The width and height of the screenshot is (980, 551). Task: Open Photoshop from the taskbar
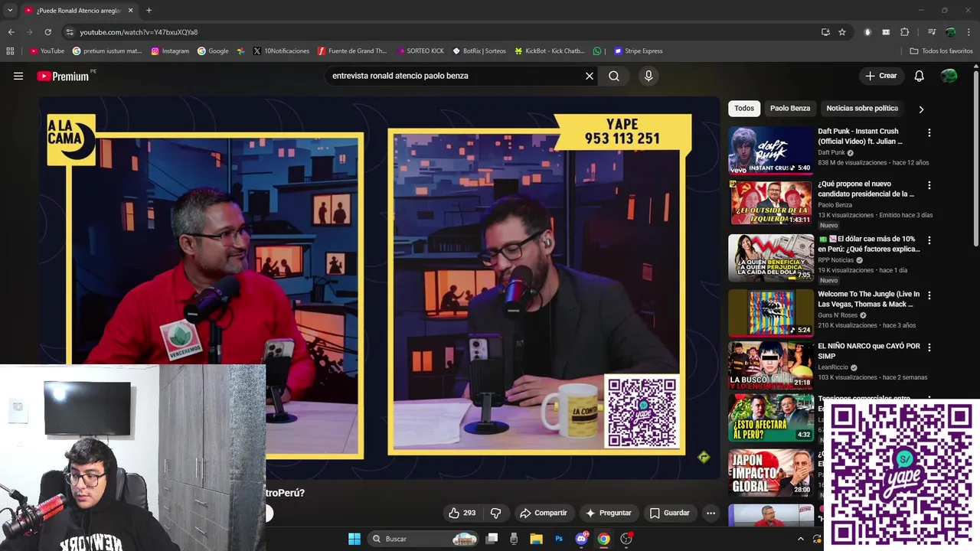point(559,539)
